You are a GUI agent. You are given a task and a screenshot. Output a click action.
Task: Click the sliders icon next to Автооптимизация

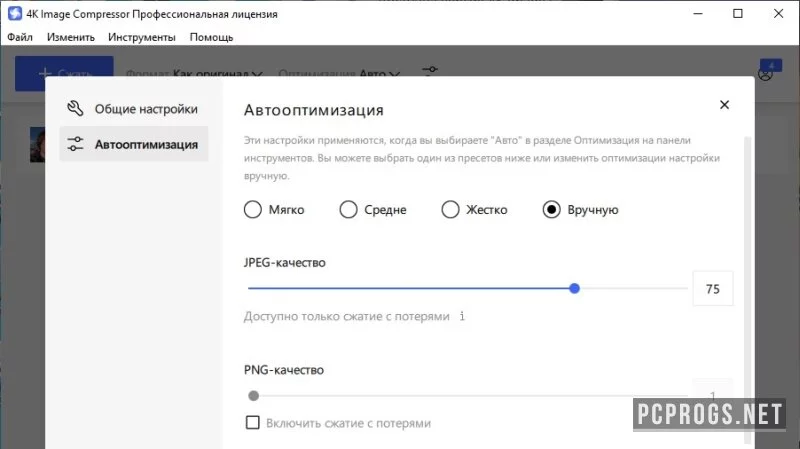[76, 144]
